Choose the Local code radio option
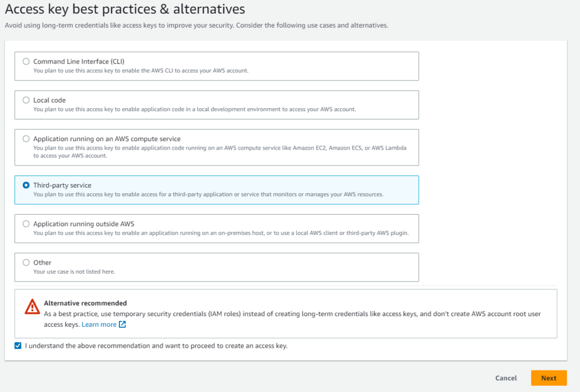The width and height of the screenshot is (580, 392). pyautogui.click(x=26, y=100)
